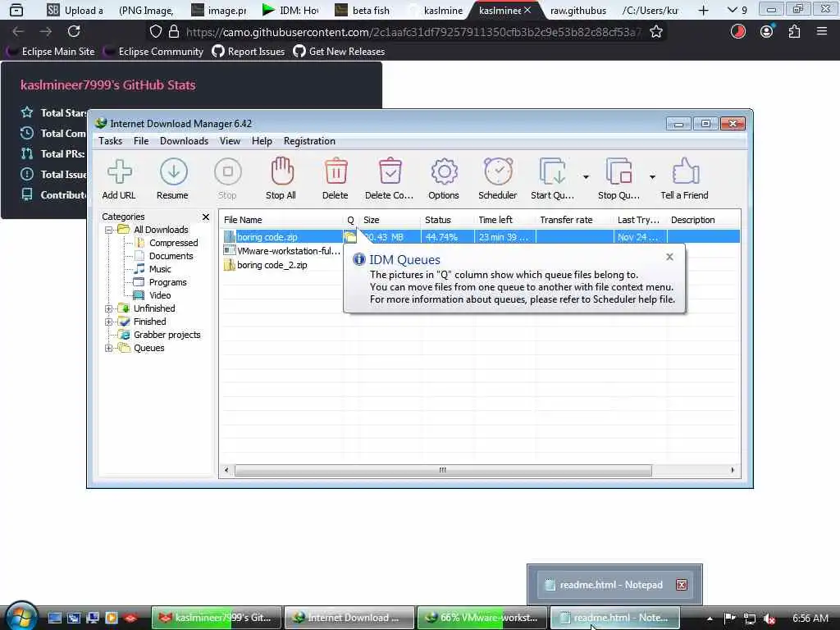Select the Documents category
The height and width of the screenshot is (630, 840).
[x=171, y=256]
